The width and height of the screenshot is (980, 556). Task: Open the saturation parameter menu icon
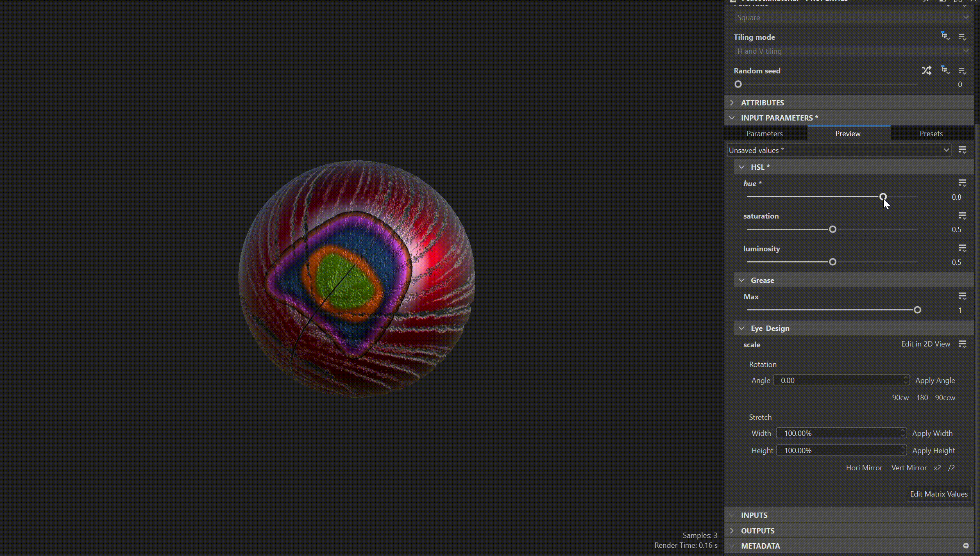coord(962,216)
